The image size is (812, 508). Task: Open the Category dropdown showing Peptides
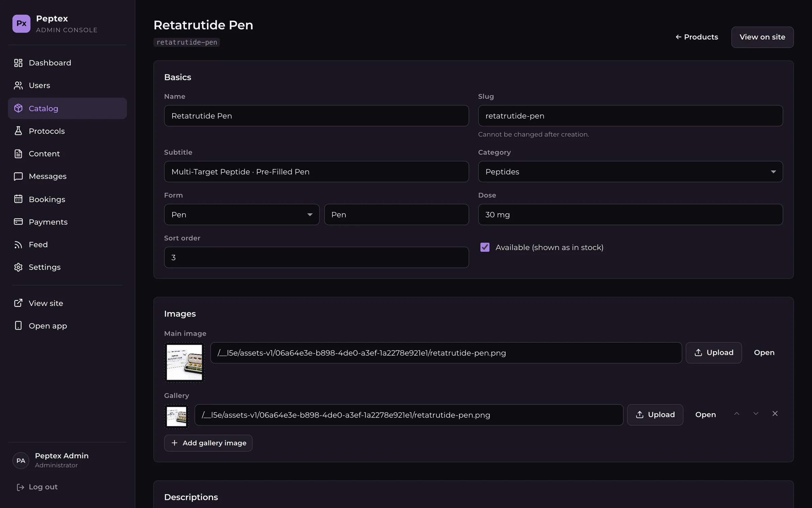click(630, 172)
